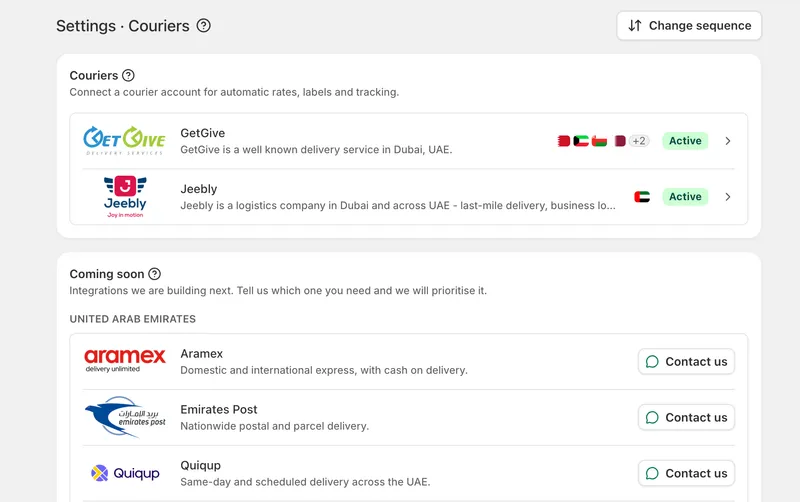Click the 'Connect a courier account' subtitle

[234, 92]
